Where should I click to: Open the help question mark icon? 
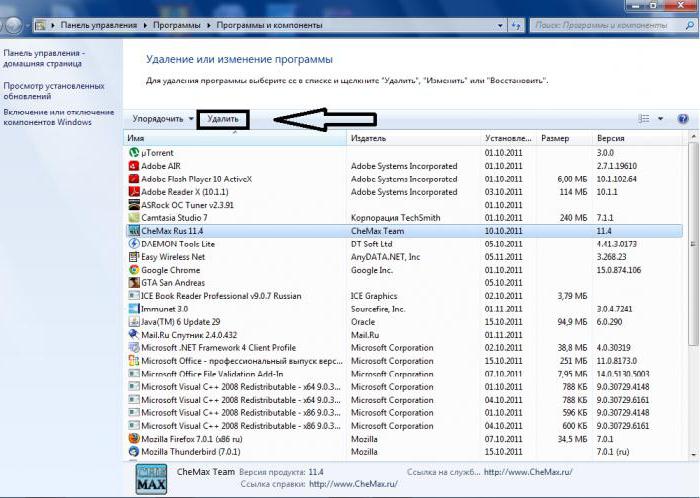683,119
